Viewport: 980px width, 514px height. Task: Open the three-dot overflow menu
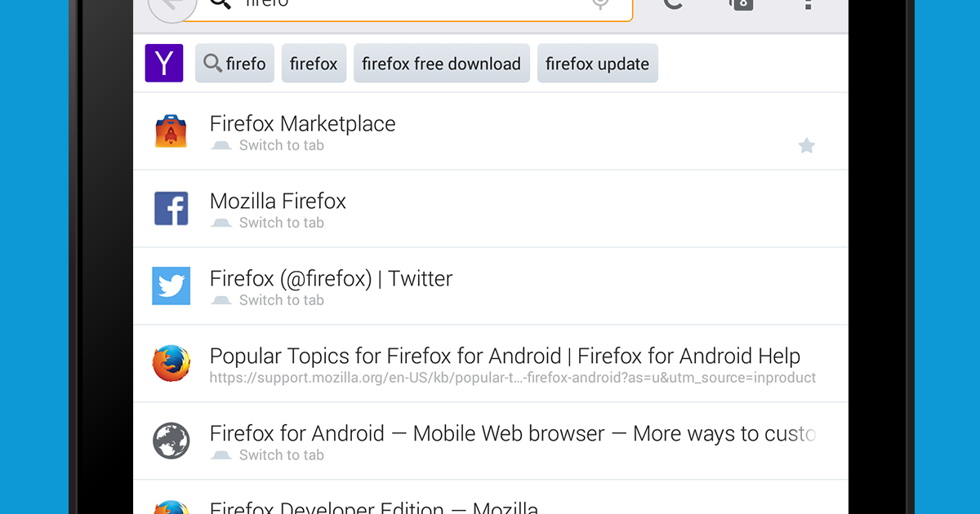pyautogui.click(x=808, y=4)
